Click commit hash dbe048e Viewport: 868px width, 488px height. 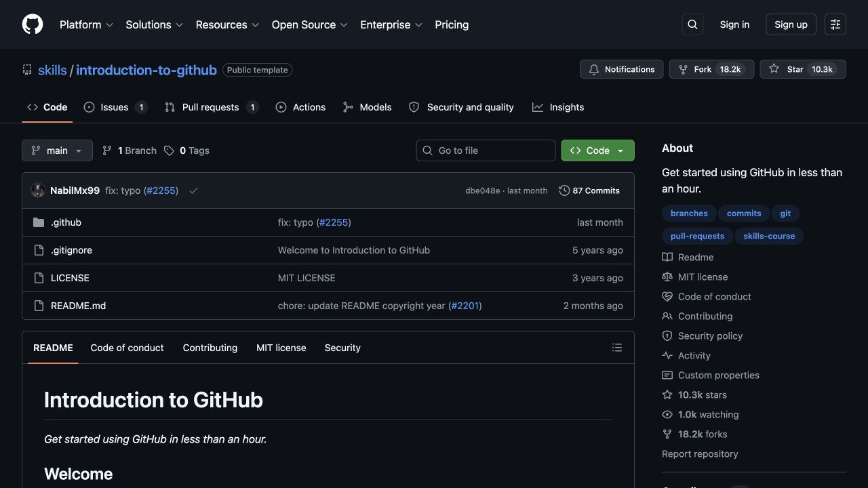[482, 191]
